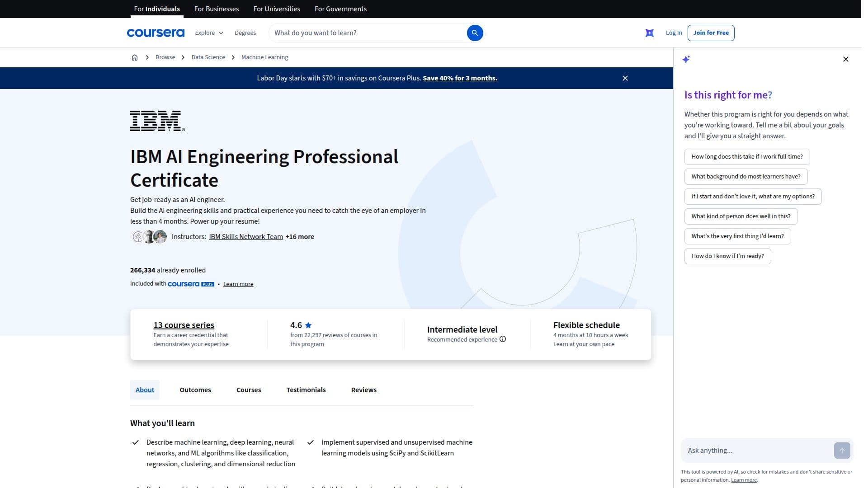The width and height of the screenshot is (868, 488).
Task: Open the Degrees menu
Action: (x=245, y=33)
